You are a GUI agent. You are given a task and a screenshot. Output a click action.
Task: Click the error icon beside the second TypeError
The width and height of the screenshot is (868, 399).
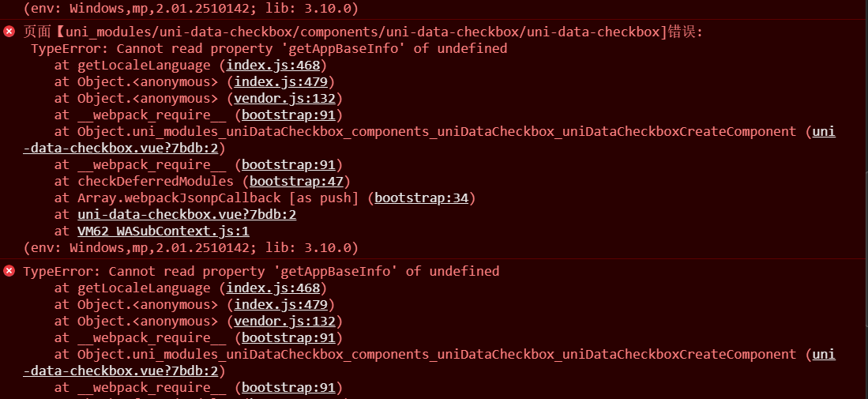[x=9, y=271]
